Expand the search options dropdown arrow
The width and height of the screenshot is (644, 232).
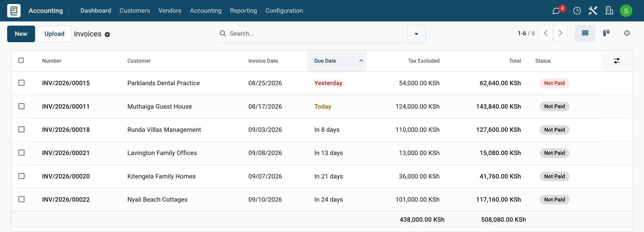pos(416,34)
